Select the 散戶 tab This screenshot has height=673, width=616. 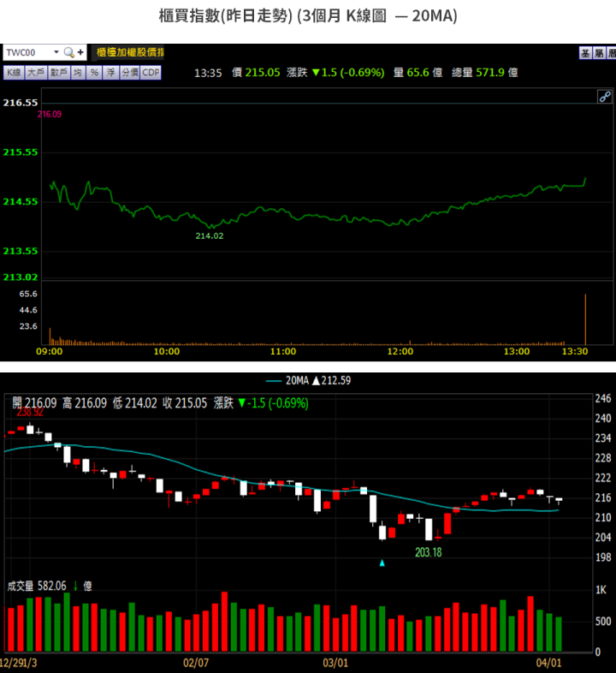58,73
